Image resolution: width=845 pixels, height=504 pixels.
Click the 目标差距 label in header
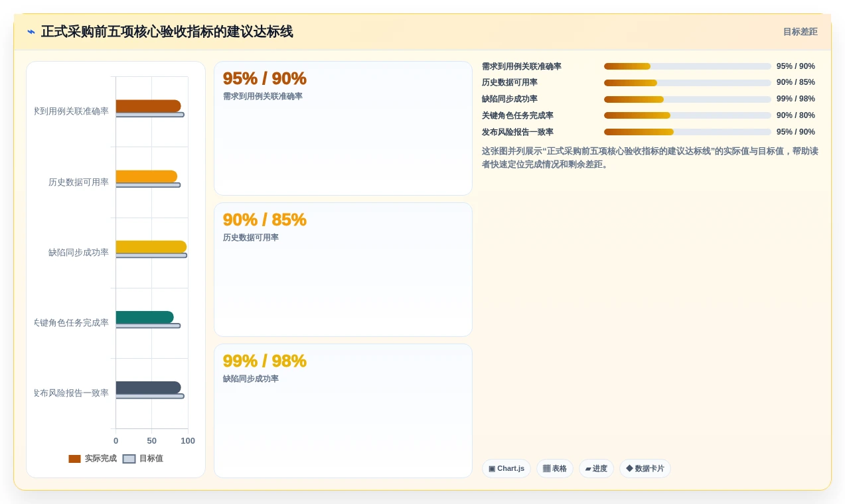click(800, 32)
